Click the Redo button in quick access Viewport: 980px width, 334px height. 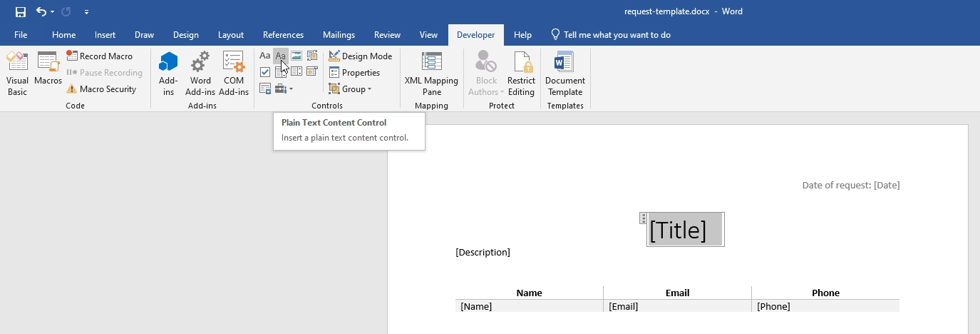(66, 11)
